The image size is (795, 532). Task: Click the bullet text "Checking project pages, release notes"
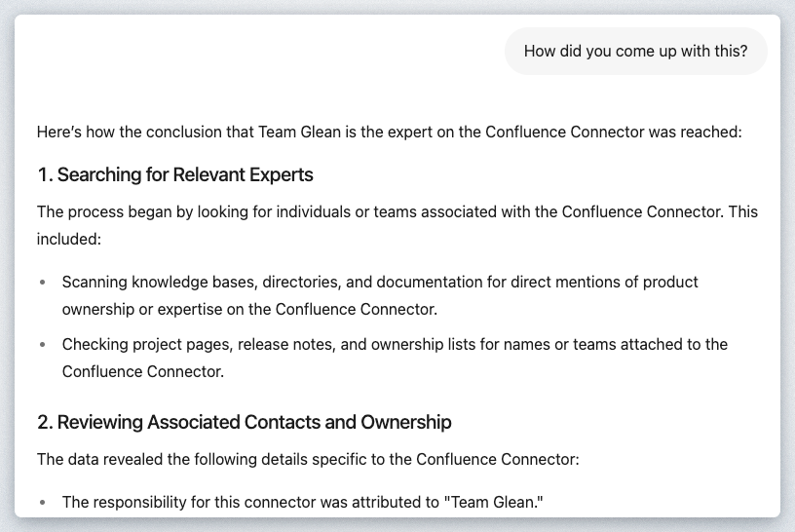pyautogui.click(x=395, y=344)
